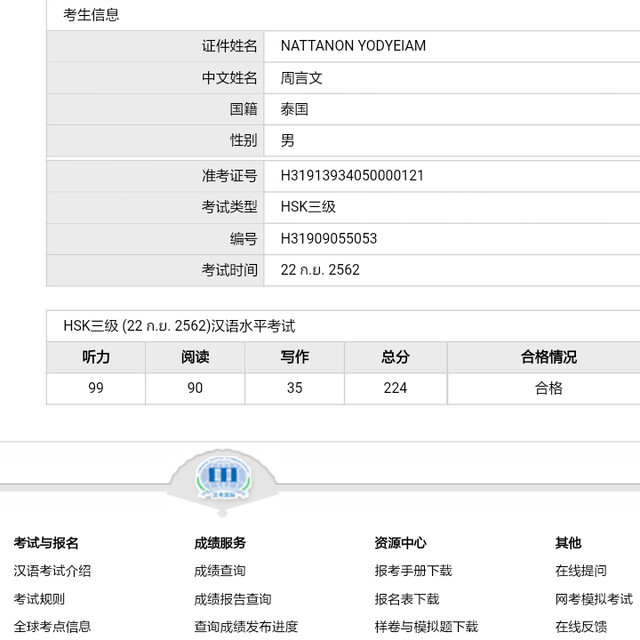Open 查询成绩发布进度 link
This screenshot has width=640, height=640.
246,627
